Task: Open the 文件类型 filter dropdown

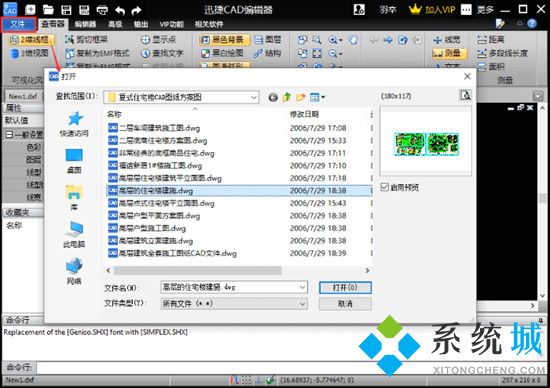Action: pyautogui.click(x=302, y=304)
